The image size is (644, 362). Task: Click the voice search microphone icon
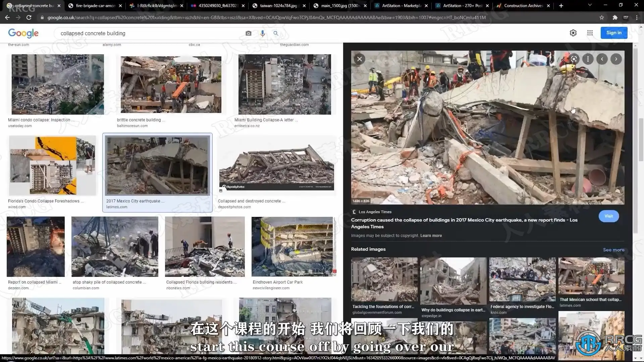point(262,33)
